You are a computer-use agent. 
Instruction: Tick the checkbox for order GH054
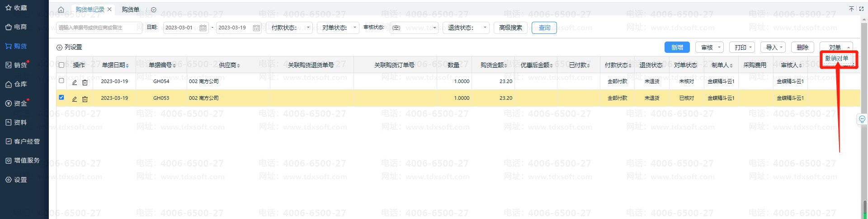(x=61, y=81)
